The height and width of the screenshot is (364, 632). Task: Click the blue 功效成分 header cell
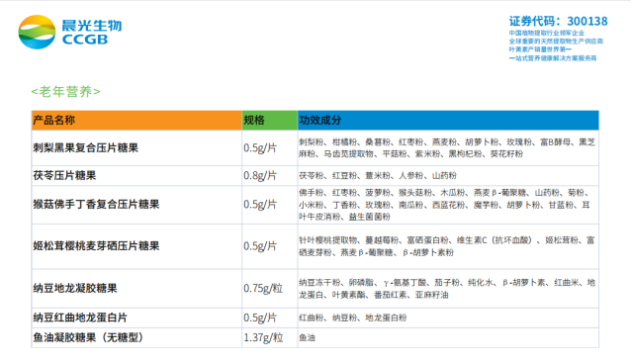click(x=448, y=120)
